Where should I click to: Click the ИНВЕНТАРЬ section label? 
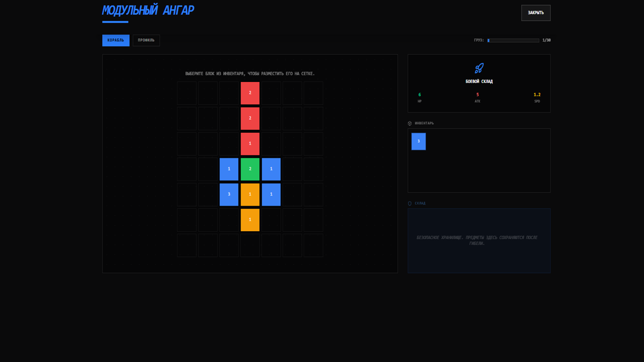(x=424, y=123)
